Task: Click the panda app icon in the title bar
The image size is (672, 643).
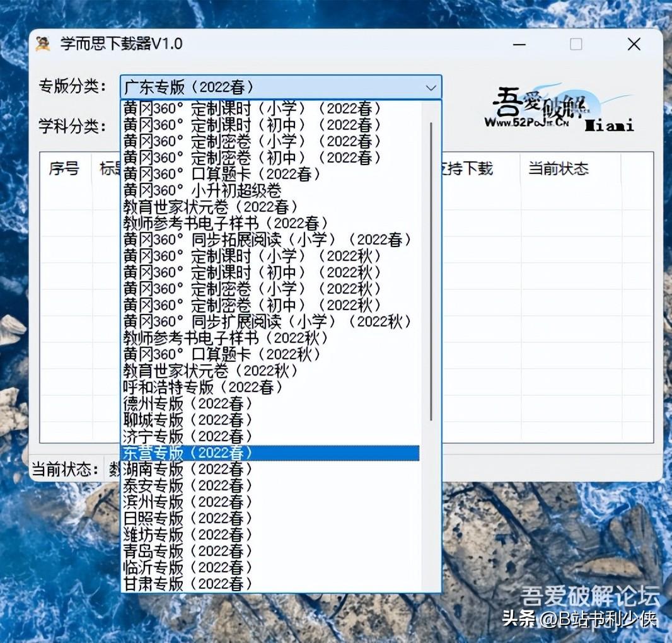Action: [x=43, y=43]
